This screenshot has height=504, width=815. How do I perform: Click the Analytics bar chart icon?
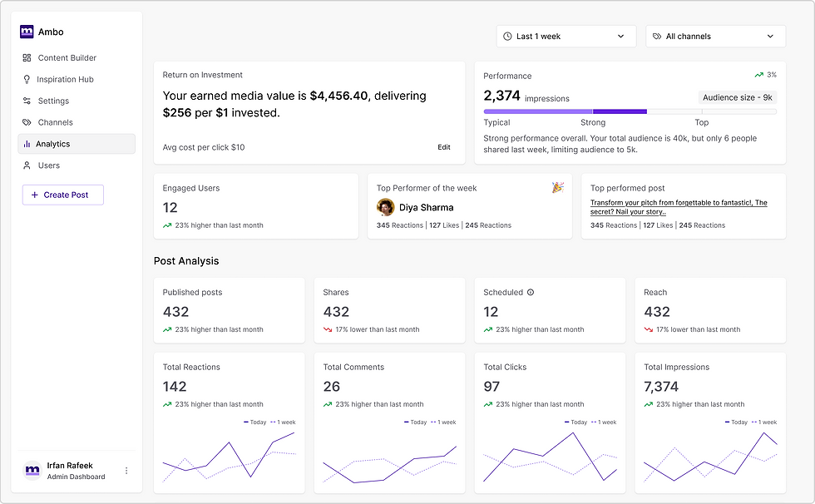tap(27, 144)
